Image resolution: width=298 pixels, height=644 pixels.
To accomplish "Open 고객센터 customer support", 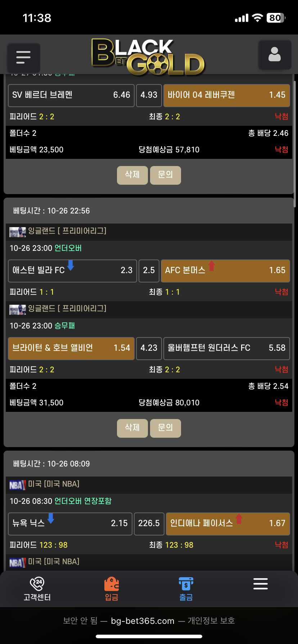I will [x=37, y=589].
